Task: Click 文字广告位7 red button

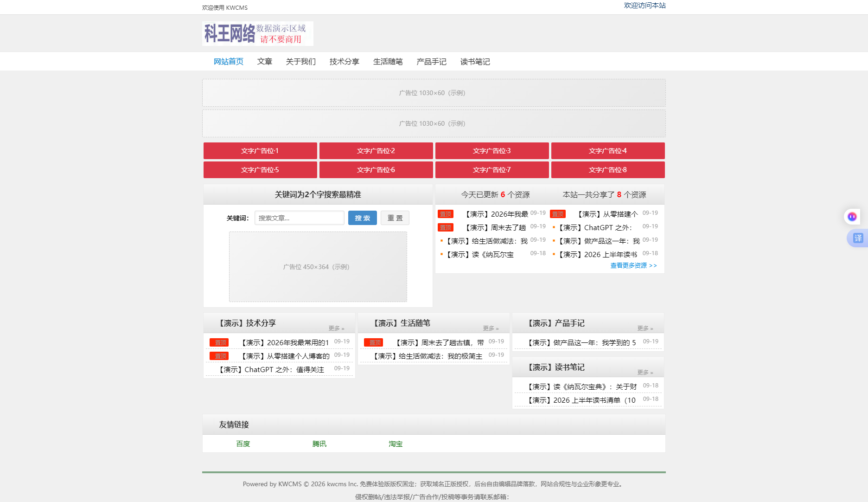Action: pyautogui.click(x=492, y=170)
